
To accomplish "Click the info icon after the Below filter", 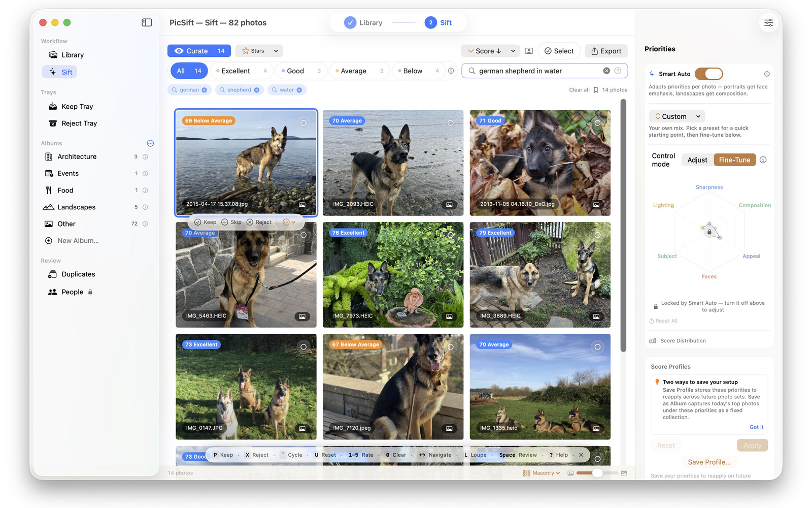I will coord(451,71).
